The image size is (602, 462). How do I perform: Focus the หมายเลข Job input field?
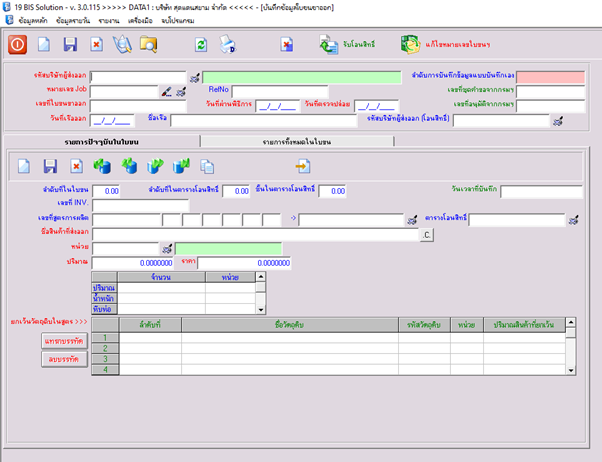(124, 92)
